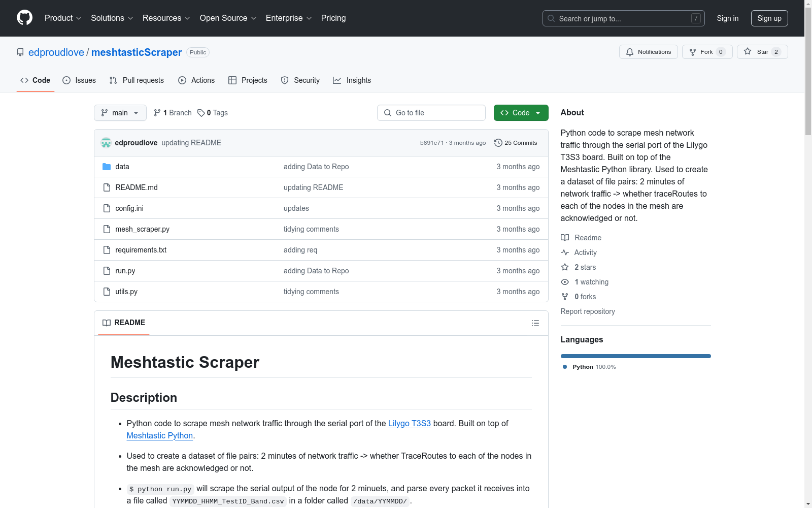Expand the Product menu
The image size is (812, 508).
pyautogui.click(x=63, y=18)
